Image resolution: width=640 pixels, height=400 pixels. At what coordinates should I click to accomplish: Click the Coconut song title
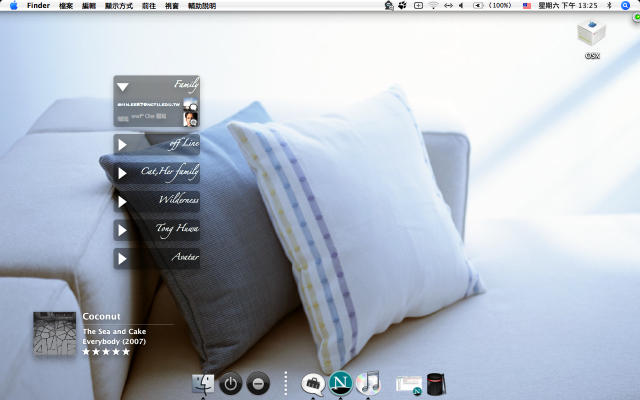[101, 316]
